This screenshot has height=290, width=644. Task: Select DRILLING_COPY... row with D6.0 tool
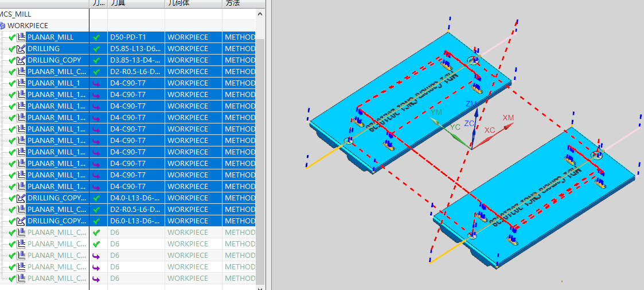[57, 221]
